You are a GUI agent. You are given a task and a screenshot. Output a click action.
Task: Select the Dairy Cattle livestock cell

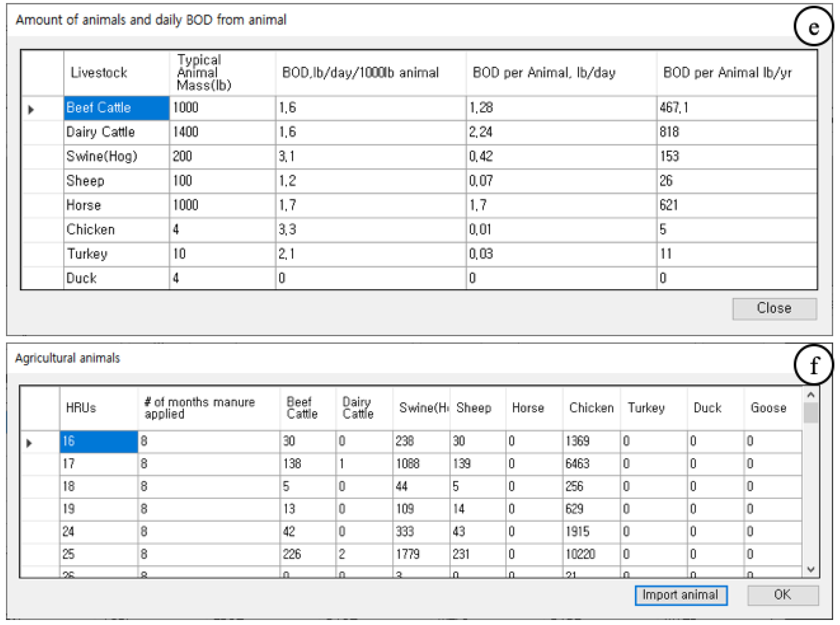[116, 132]
